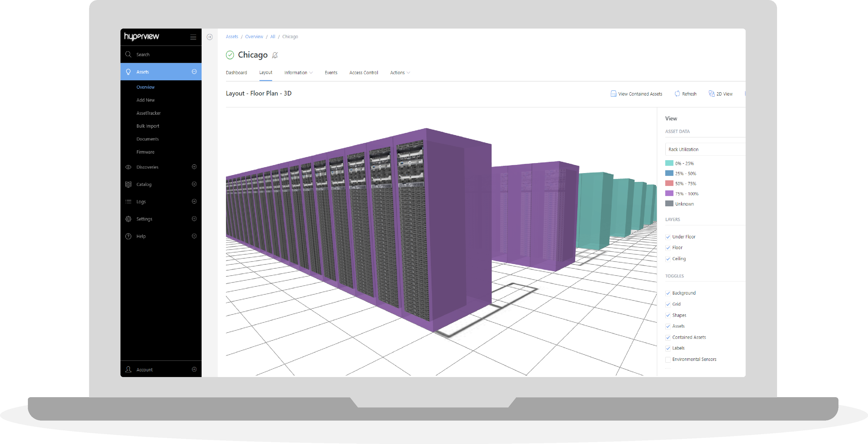Click the Settings gear icon in sidebar

tap(128, 219)
